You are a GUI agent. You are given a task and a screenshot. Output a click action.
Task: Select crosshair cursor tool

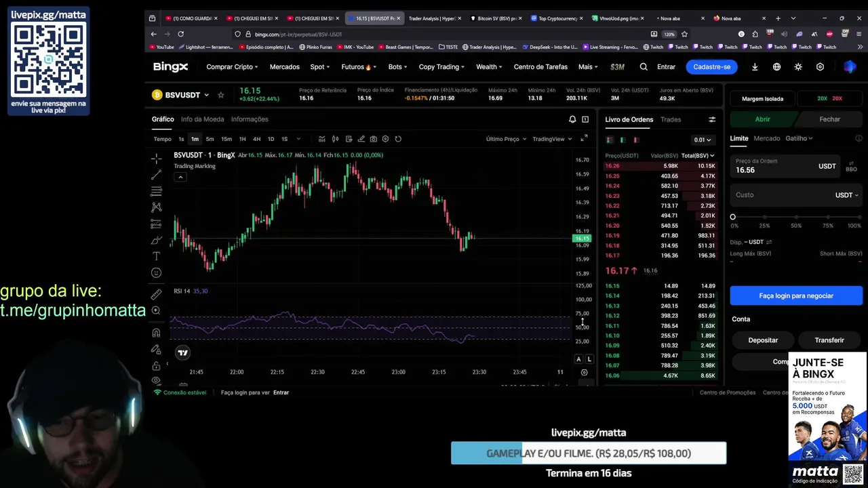[156, 159]
